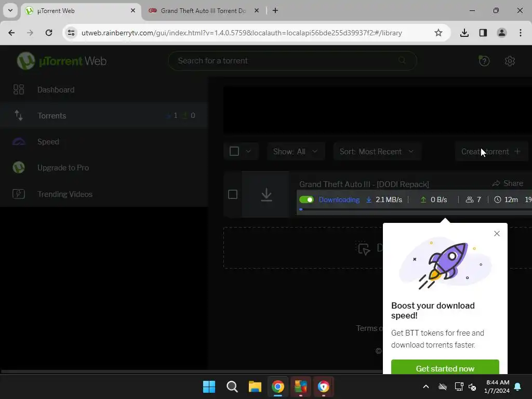Close the Boost your download speed popup

(497, 233)
